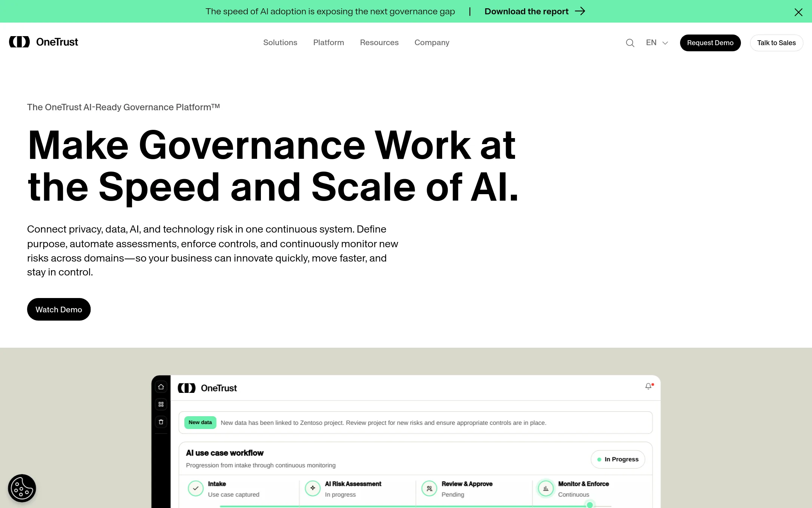Click the AI Risk Assessment step icon
The height and width of the screenshot is (508, 812).
(312, 488)
